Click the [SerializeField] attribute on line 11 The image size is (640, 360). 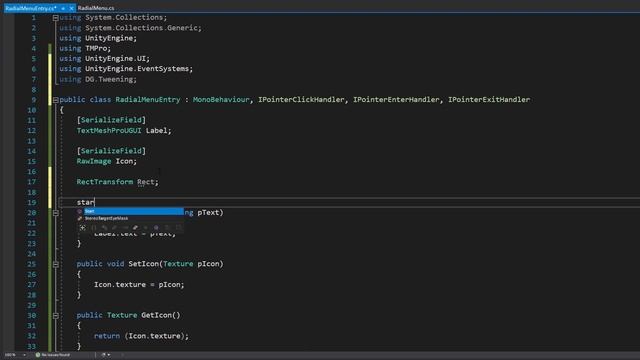(111, 120)
